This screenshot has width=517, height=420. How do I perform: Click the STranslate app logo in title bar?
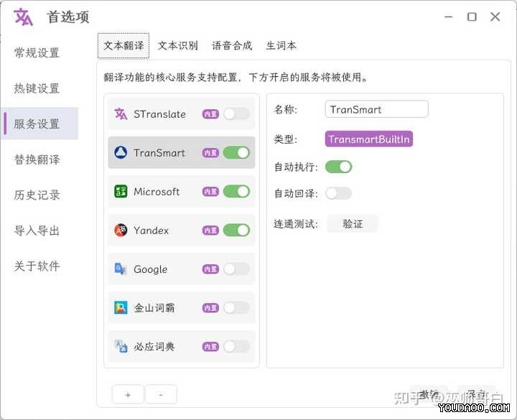tap(23, 17)
